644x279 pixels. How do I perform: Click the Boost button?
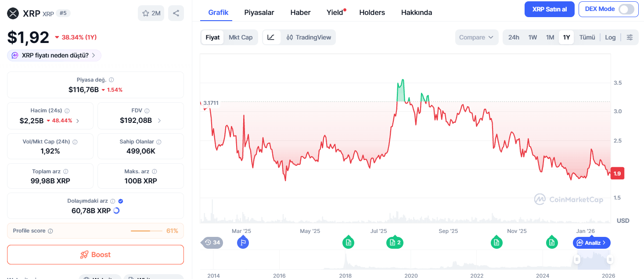click(95, 254)
